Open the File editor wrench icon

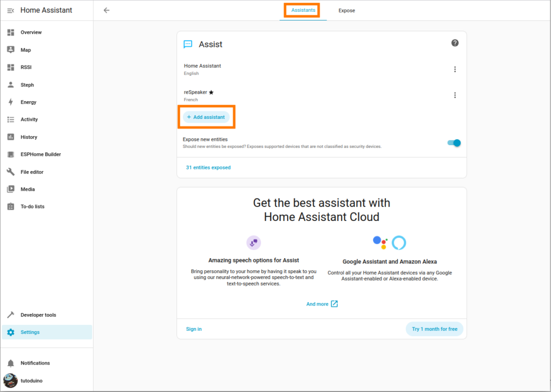tap(11, 172)
